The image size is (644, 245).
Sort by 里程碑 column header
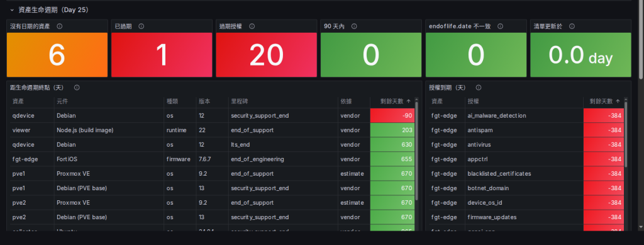click(240, 101)
